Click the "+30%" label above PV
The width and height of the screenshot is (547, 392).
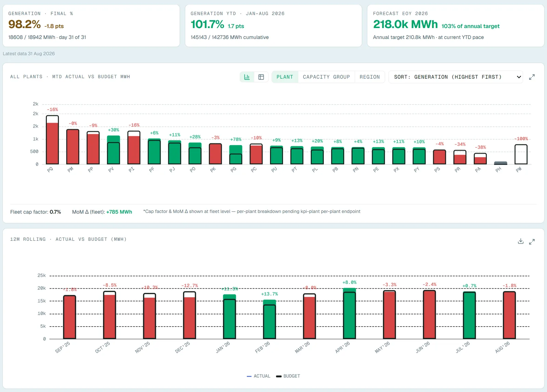(114, 130)
